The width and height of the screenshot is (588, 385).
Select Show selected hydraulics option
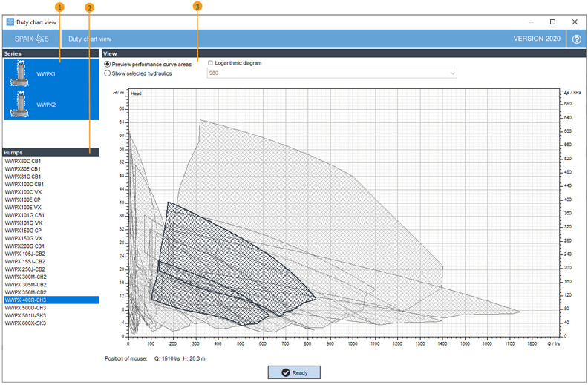138,73
